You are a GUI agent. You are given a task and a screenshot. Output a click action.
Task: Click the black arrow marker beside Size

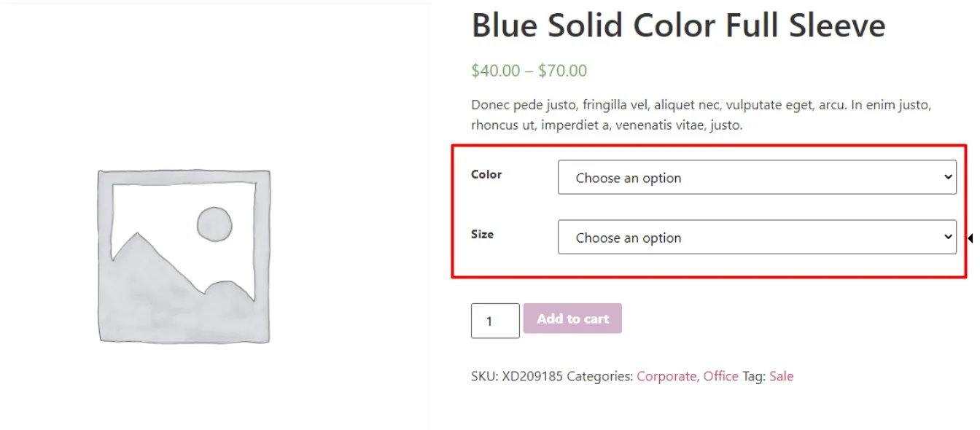point(972,238)
